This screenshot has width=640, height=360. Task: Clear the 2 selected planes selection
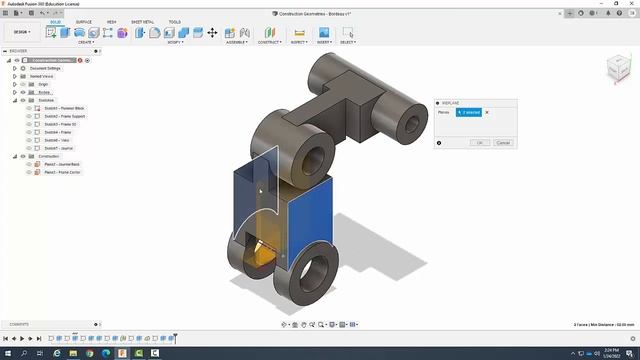click(487, 112)
